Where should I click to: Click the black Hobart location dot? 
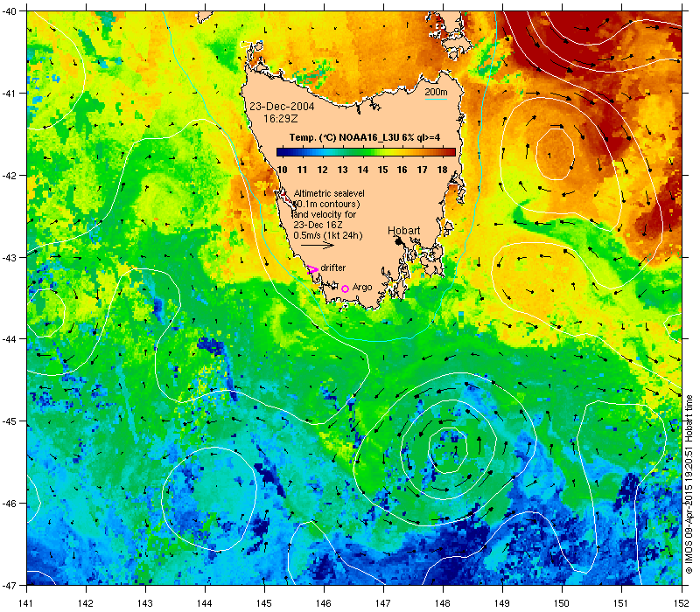(x=398, y=241)
